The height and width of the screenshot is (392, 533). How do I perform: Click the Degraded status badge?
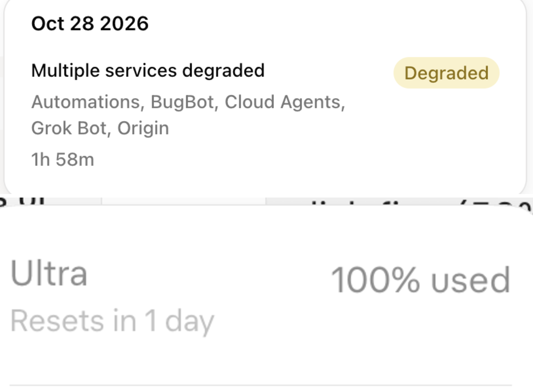coord(446,73)
